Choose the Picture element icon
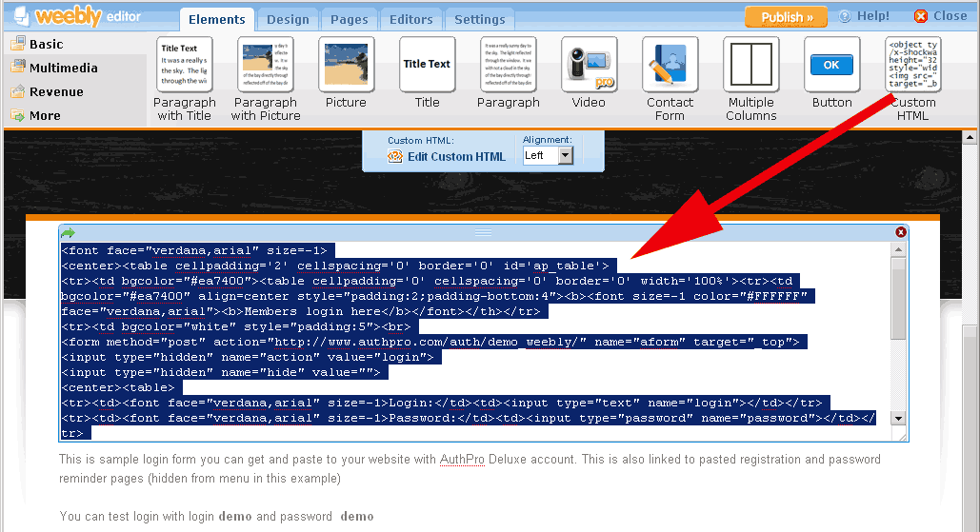 [347, 65]
